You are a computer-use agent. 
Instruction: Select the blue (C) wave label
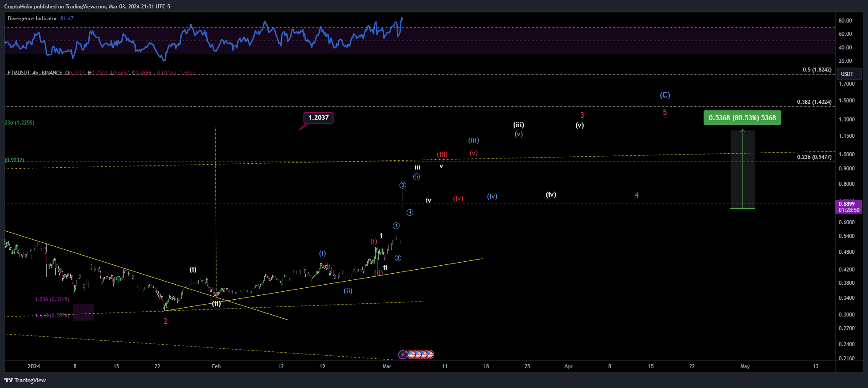coord(665,95)
